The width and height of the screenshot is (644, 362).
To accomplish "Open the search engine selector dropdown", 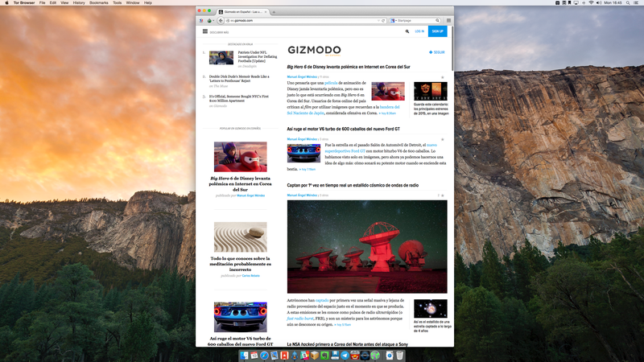I will click(x=393, y=21).
